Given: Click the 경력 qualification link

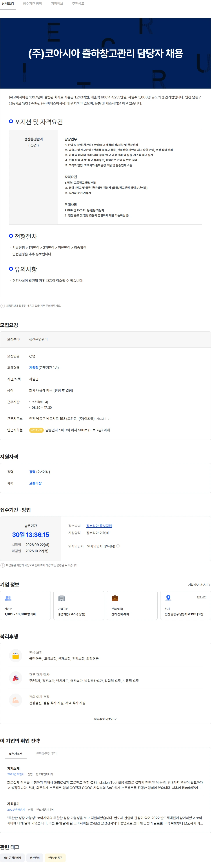Looking at the screenshot, I should pyautogui.click(x=32, y=472).
